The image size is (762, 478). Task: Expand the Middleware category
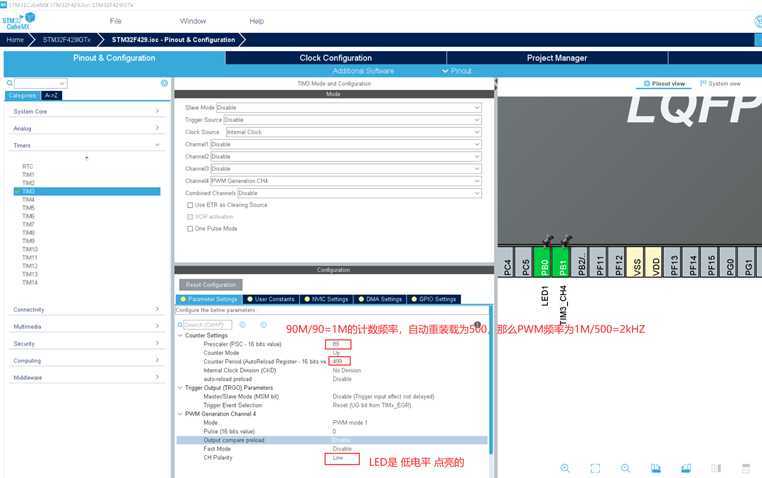point(87,377)
